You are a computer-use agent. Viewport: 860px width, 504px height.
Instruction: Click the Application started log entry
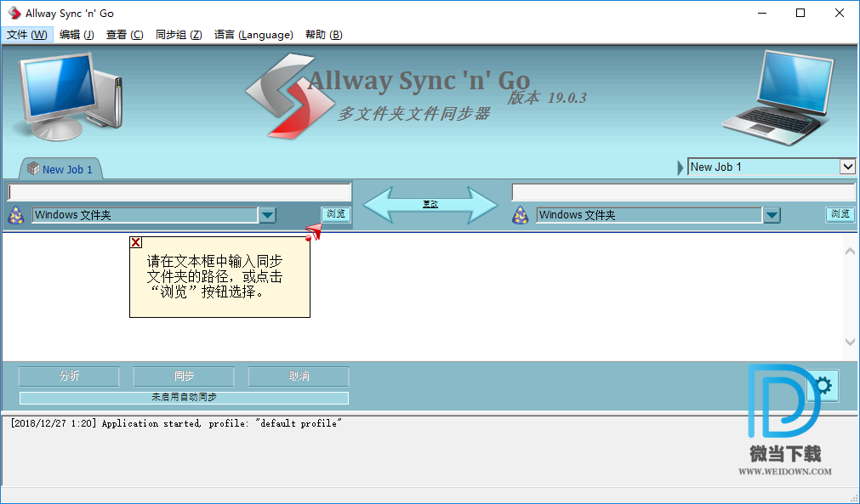point(175,423)
